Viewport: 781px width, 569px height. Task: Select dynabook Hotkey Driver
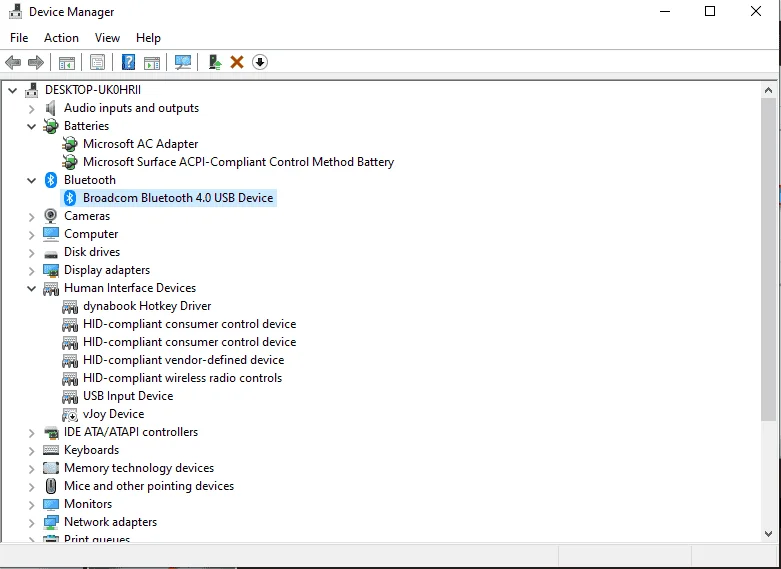147,306
